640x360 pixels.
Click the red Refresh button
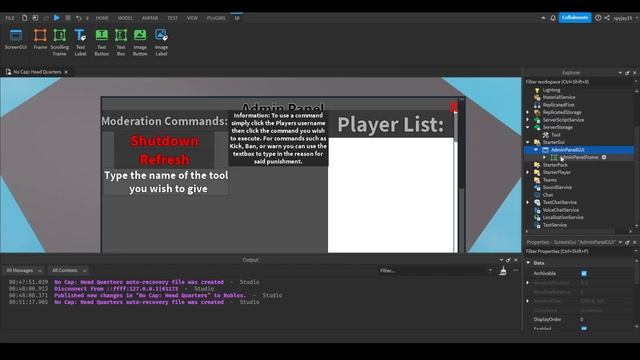(164, 160)
